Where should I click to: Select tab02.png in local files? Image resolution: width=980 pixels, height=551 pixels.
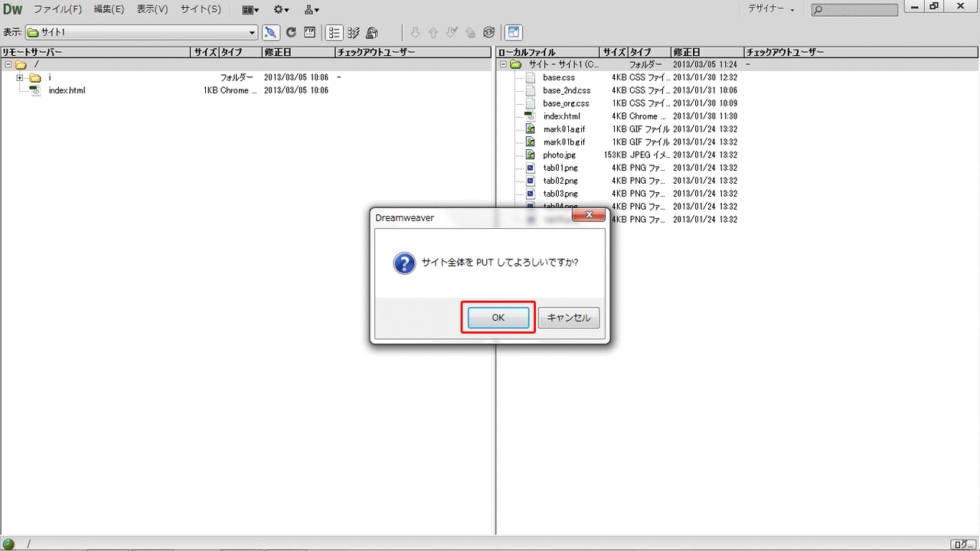coord(560,181)
